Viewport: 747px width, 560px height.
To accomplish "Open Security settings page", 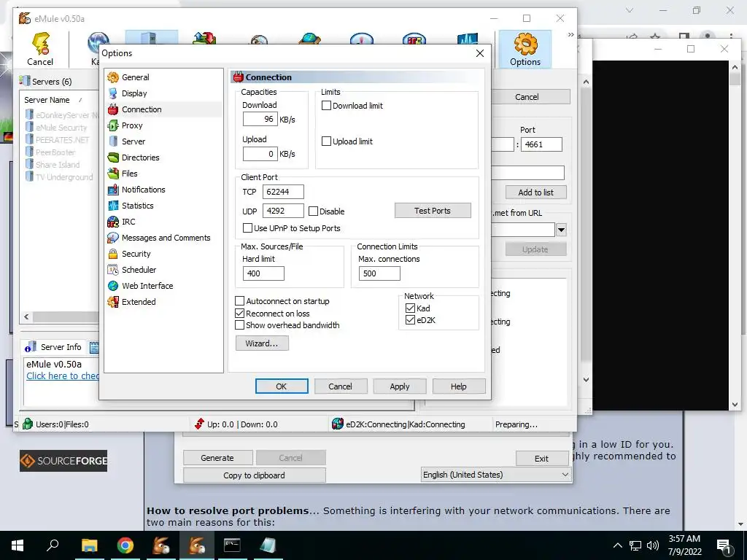I will (x=136, y=254).
